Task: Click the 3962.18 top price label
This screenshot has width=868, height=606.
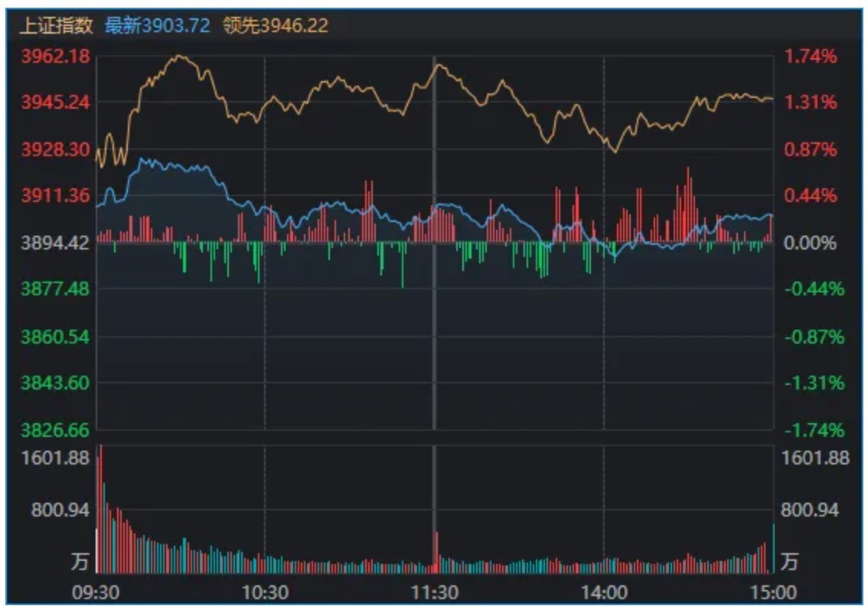Action: (x=55, y=56)
